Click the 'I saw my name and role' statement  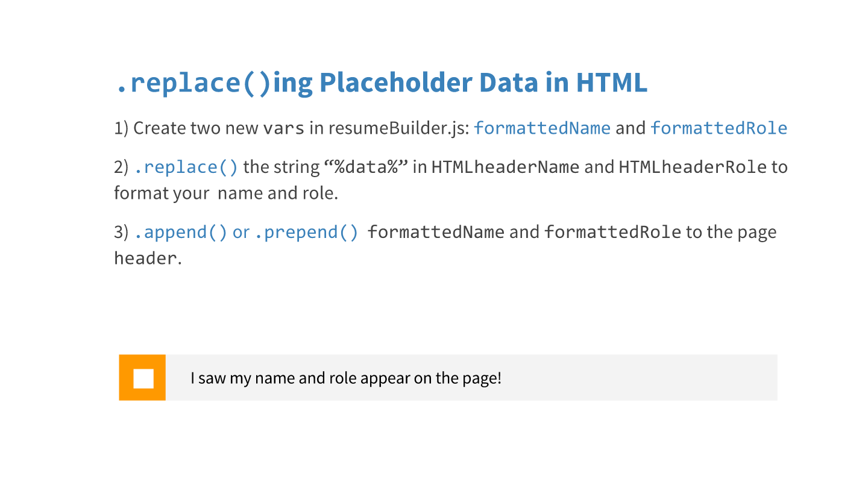tap(345, 378)
